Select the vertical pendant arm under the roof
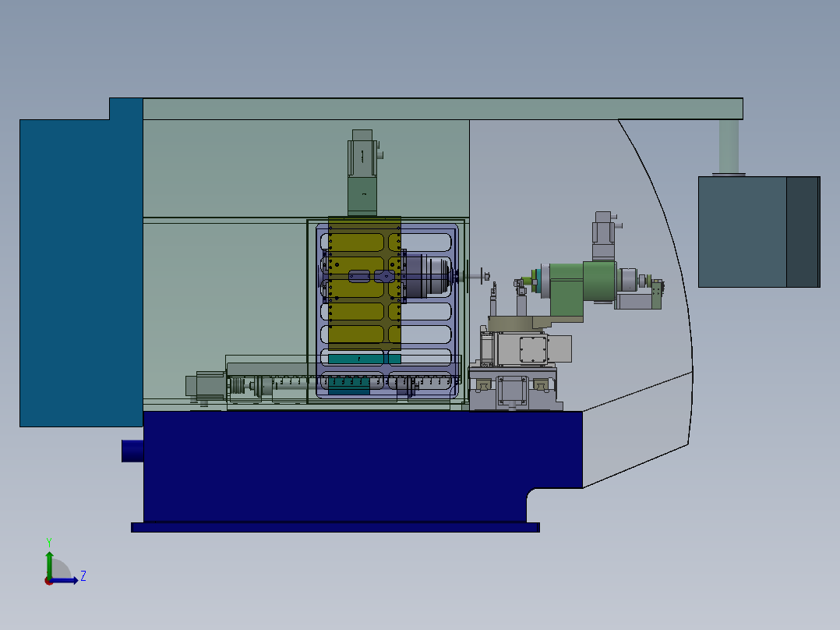 tap(729, 147)
